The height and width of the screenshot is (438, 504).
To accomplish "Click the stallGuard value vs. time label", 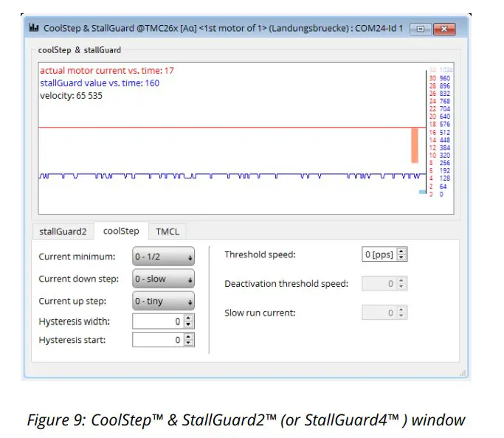I will coord(100,83).
